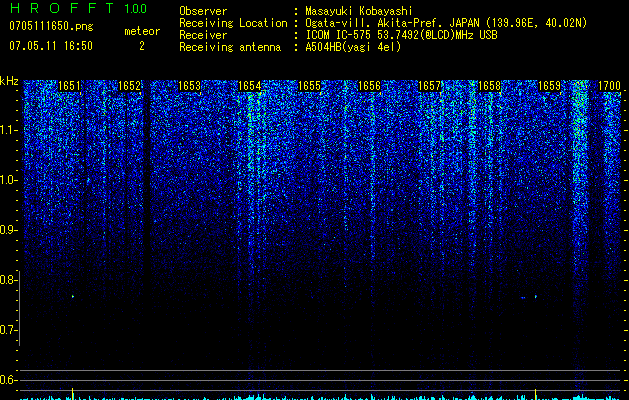Viewport: 629px width, 400px height.
Task: Click the 1651 time marker
Action: (69, 86)
